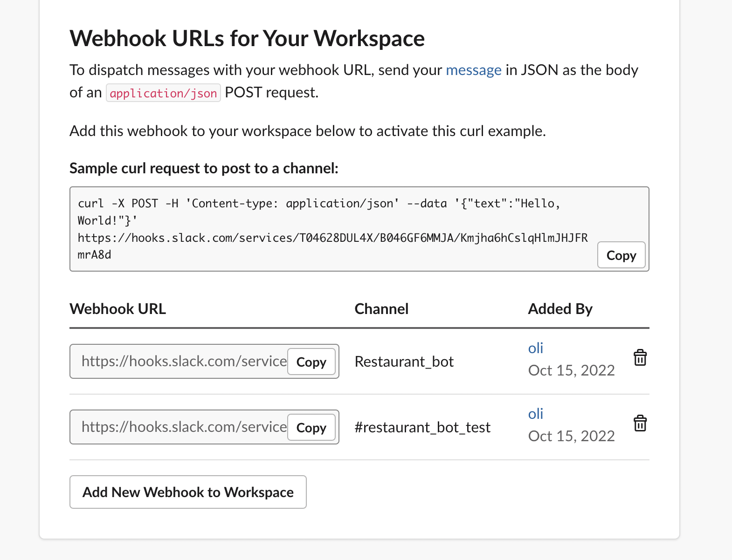
Task: Click the application/json code snippet
Action: (x=163, y=93)
